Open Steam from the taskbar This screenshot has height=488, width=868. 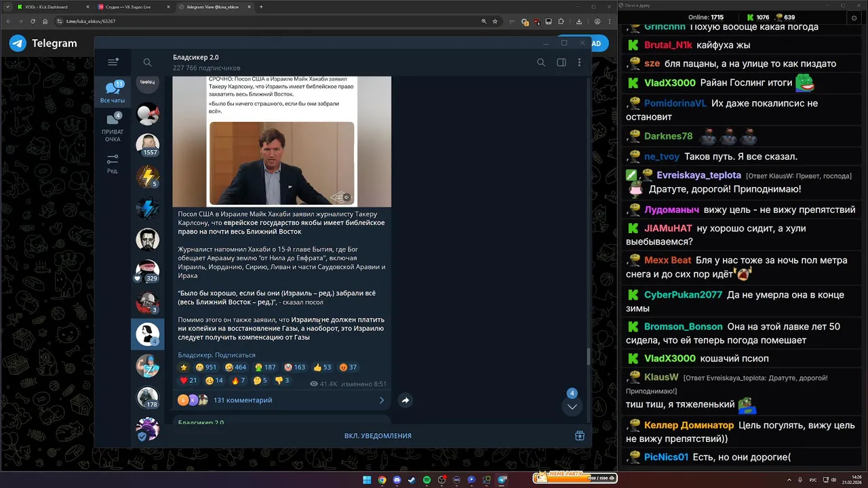click(x=412, y=480)
